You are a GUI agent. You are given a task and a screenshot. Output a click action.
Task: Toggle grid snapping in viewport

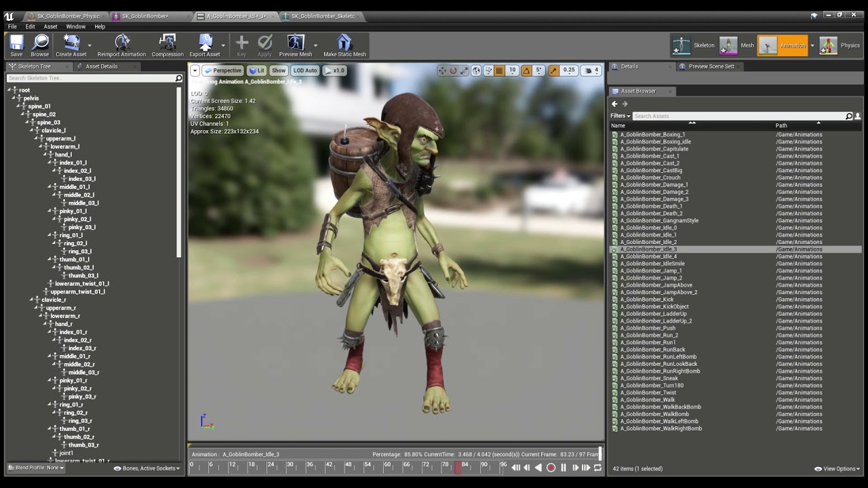[x=499, y=70]
